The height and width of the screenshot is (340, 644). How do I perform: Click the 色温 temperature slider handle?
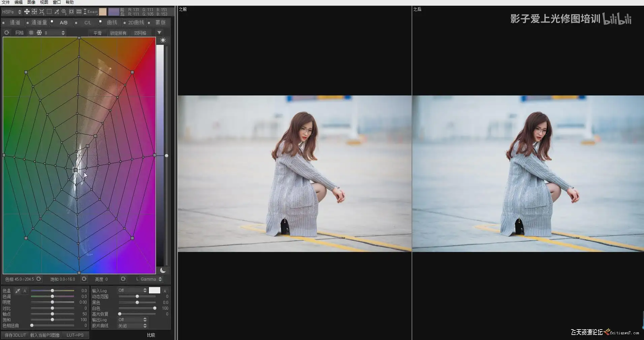pos(53,291)
